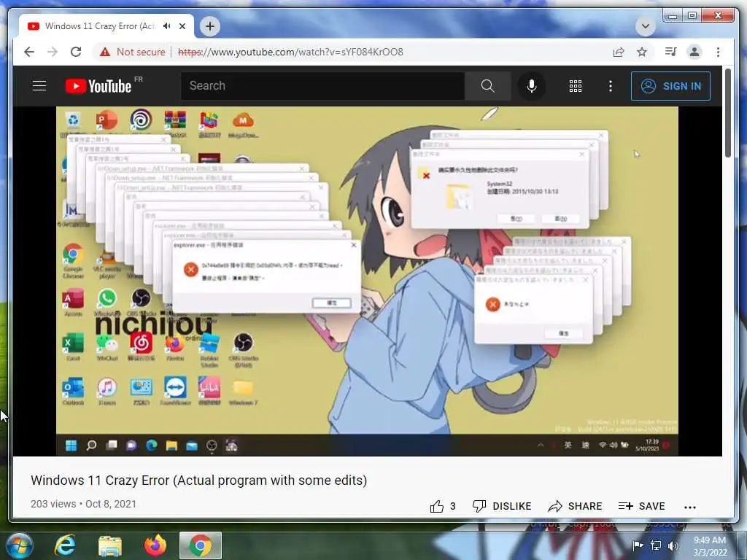747x560 pixels.
Task: Click the YouTube search magnifier button
Action: [x=487, y=86]
